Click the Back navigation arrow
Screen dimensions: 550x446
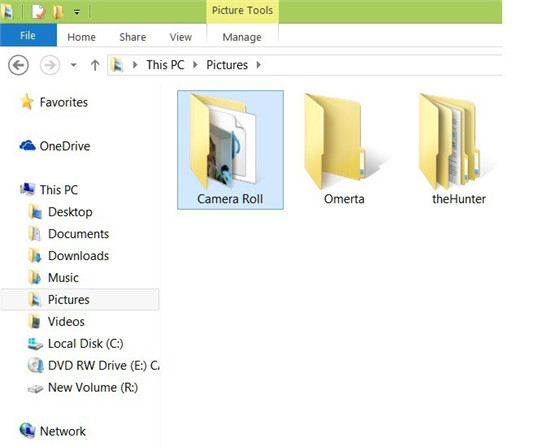18,65
